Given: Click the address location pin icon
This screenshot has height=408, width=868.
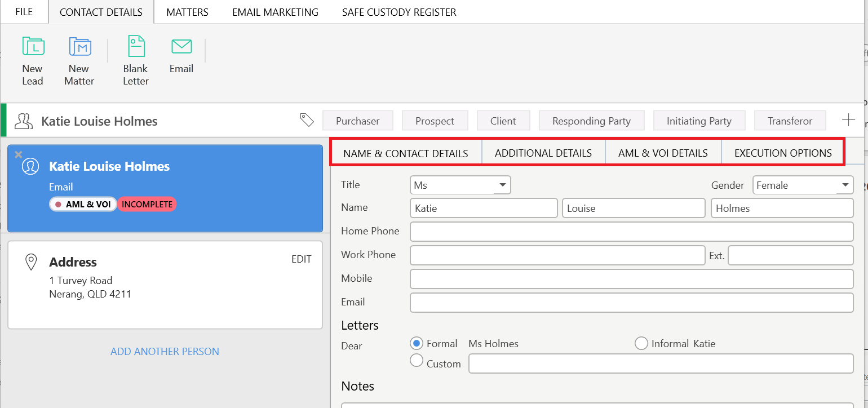Looking at the screenshot, I should 32,262.
